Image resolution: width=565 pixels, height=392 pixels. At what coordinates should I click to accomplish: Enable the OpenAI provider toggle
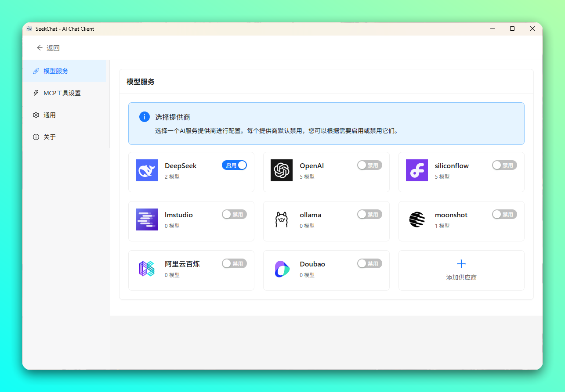tap(369, 165)
